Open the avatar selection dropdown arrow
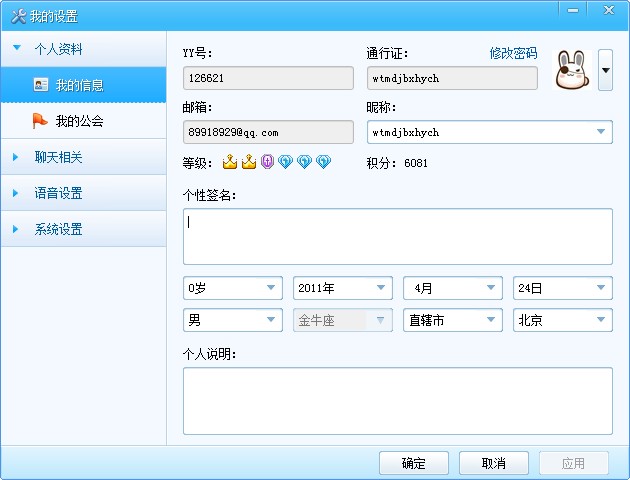Screen dimensions: 630x480 (605, 70)
